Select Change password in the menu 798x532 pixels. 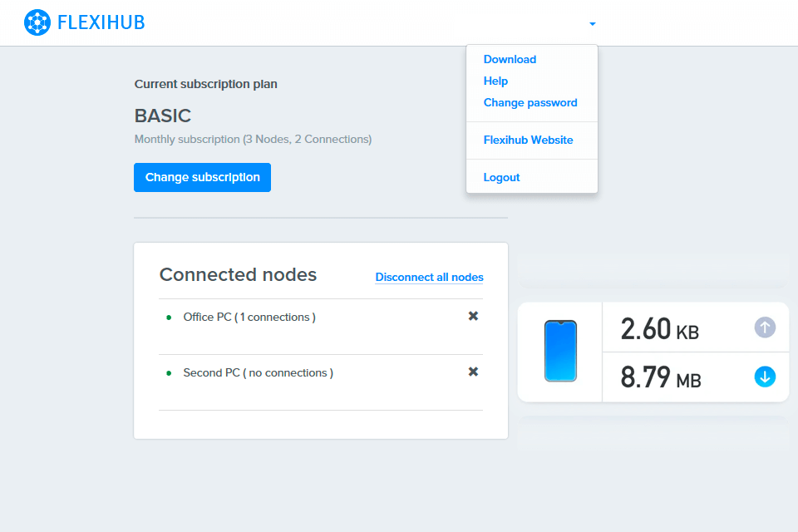(x=530, y=102)
